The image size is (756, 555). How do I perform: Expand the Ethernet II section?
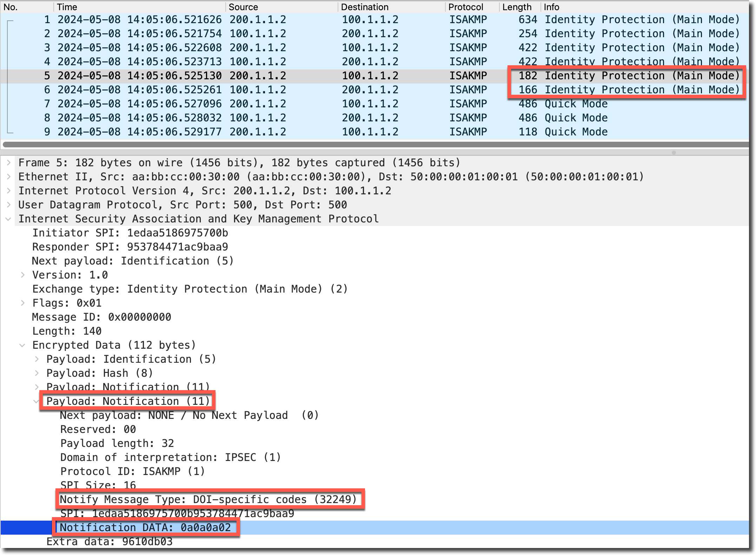coord(9,177)
